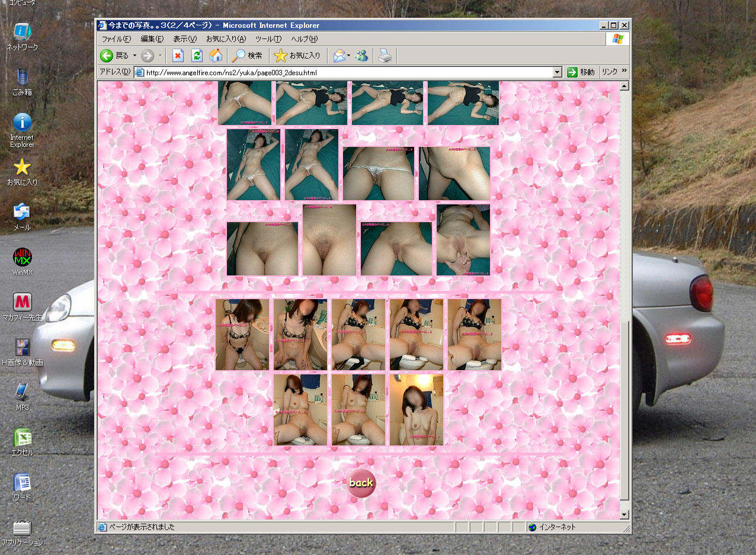Screen dimensions: 756x555
Task: Open the Back button history dropdown arrow
Action: pos(134,56)
